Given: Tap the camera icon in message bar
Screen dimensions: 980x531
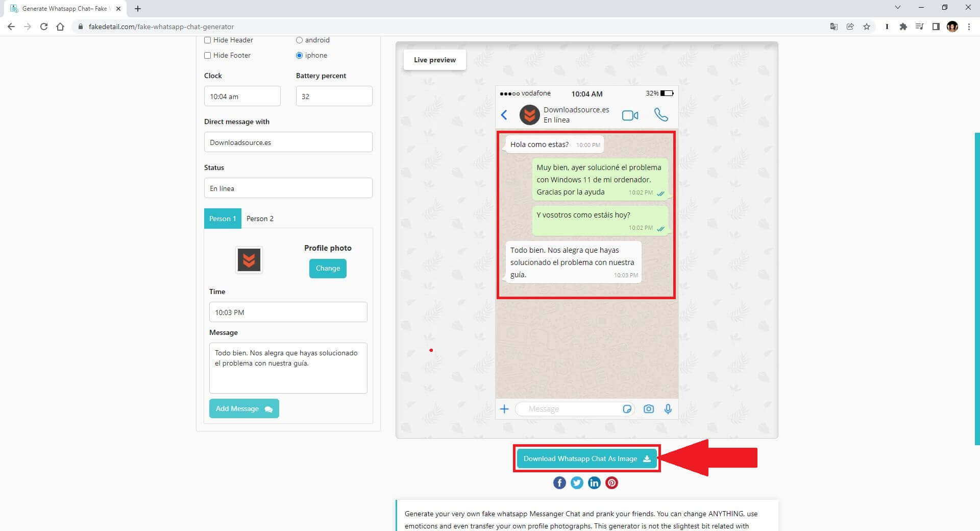Looking at the screenshot, I should tap(648, 409).
